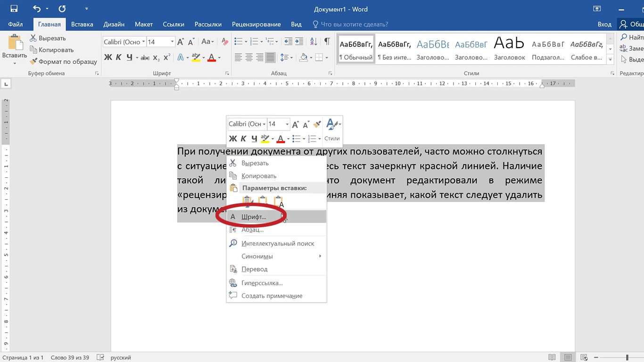Viewport: 644px width, 362px height.
Task: Toggle ribbon Strikethrough abc formatting
Action: 145,58
